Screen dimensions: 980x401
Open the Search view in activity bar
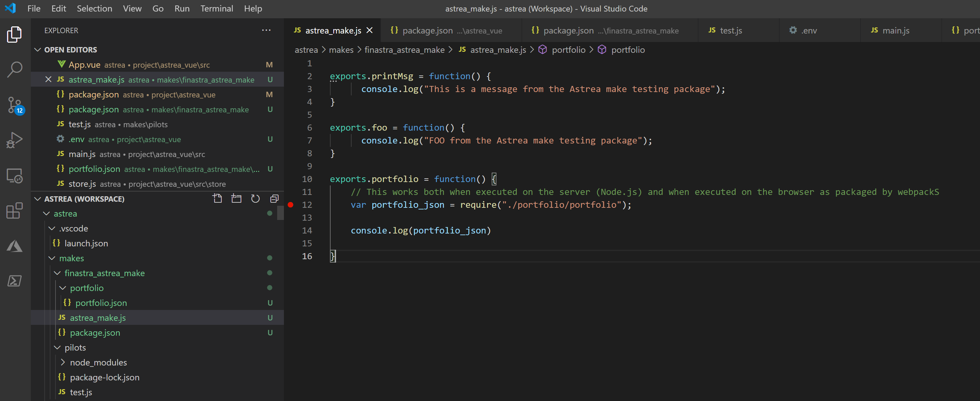[15, 69]
